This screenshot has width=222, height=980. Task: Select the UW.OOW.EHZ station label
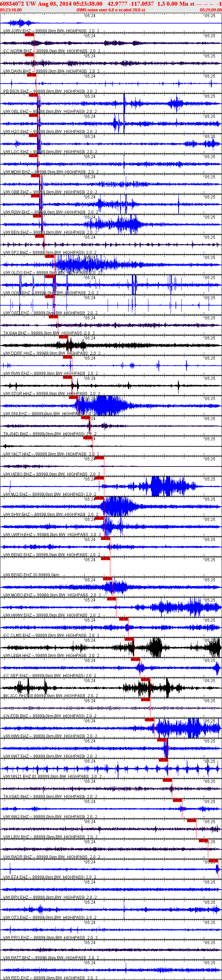click(17, 293)
